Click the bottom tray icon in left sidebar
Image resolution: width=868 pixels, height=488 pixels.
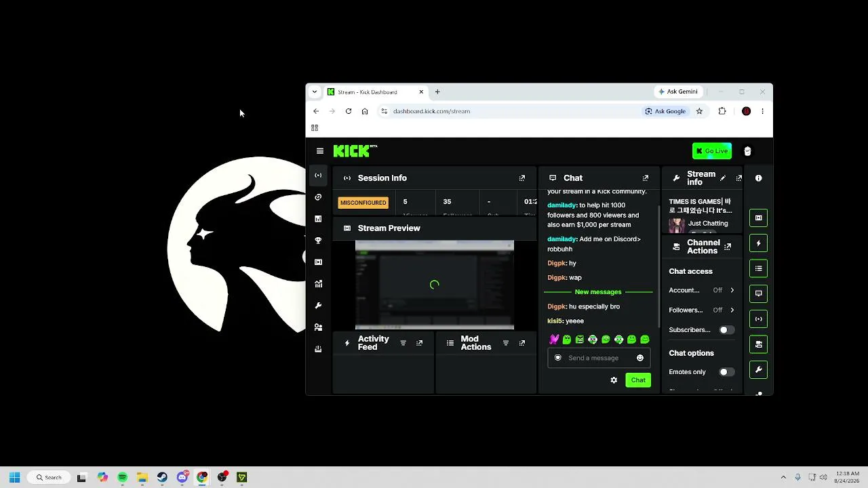coord(318,349)
